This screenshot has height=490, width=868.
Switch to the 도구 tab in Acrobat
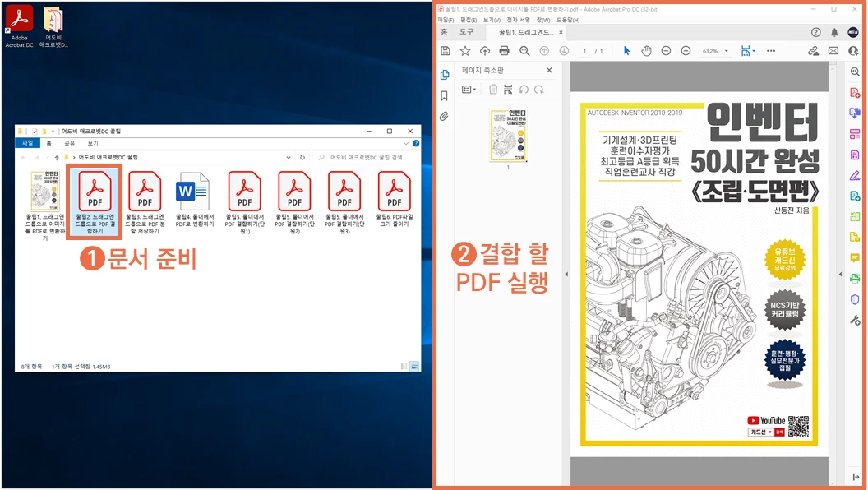(467, 32)
